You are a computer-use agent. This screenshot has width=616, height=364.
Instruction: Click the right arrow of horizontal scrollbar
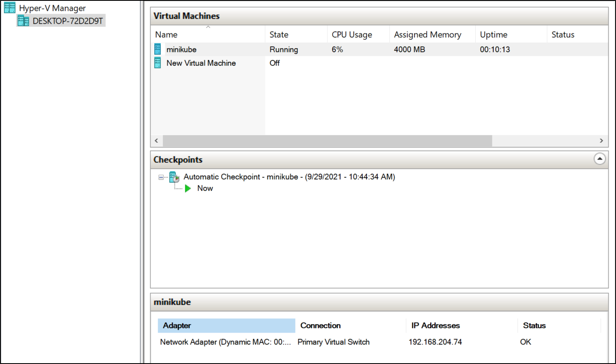coord(601,141)
